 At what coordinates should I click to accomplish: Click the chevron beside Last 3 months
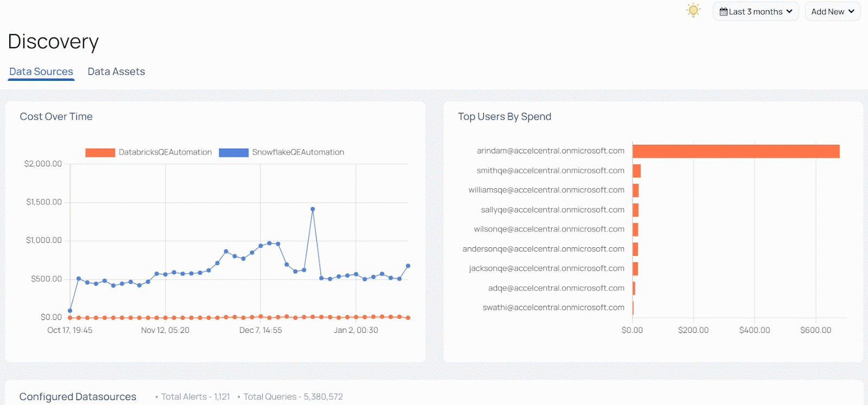coord(789,11)
